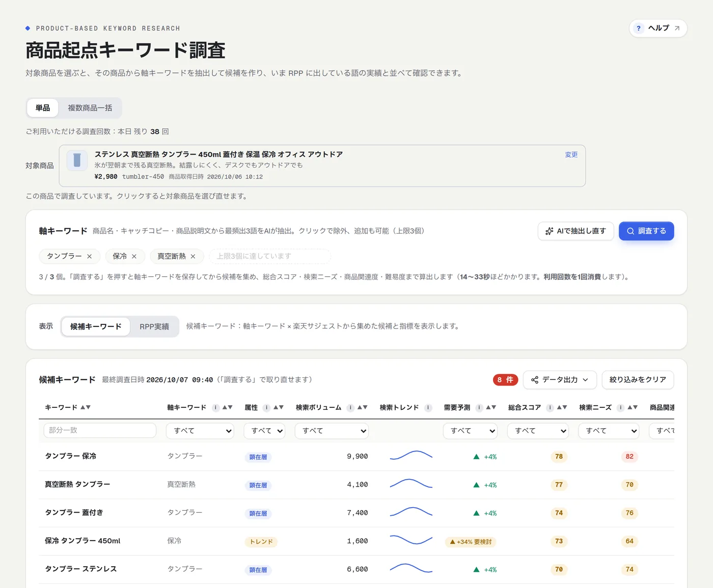Viewport: 713px width, 588px height.
Task: Open the 軸キーワード filter dropdown
Action: coord(200,431)
